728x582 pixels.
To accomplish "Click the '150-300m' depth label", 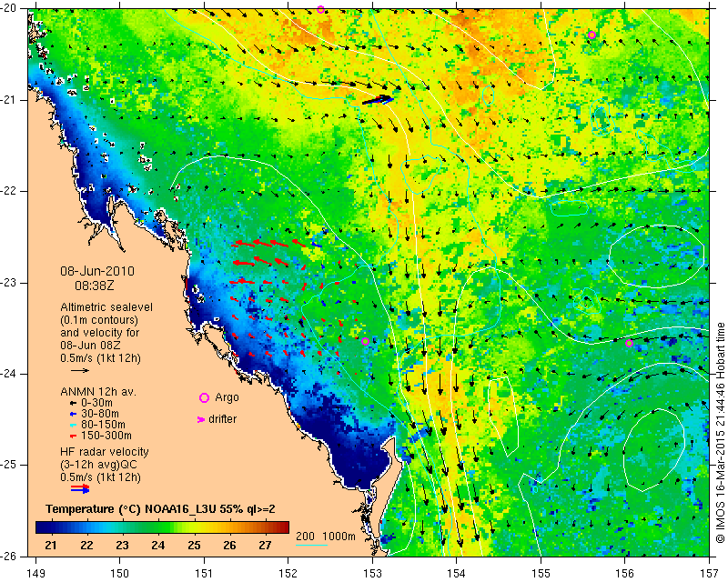I will click(x=106, y=436).
